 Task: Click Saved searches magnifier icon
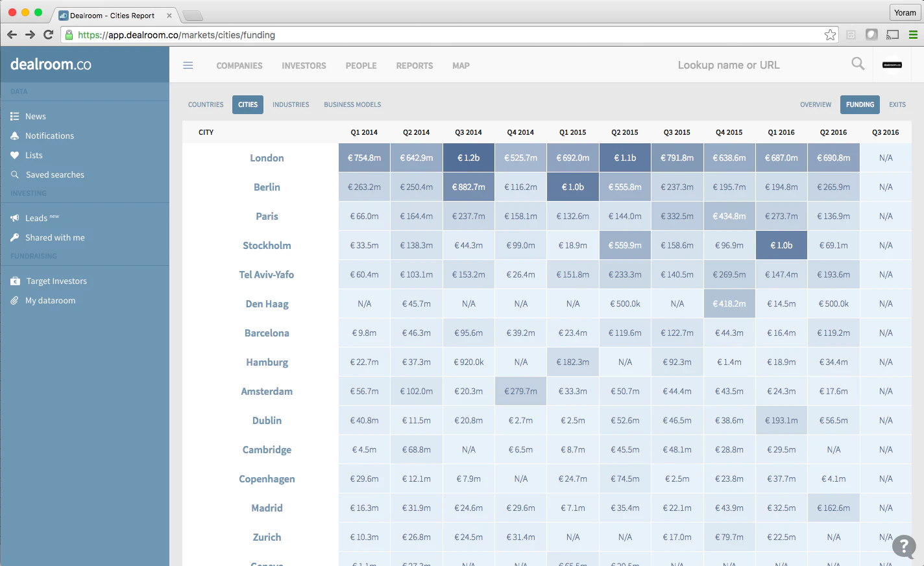[14, 175]
